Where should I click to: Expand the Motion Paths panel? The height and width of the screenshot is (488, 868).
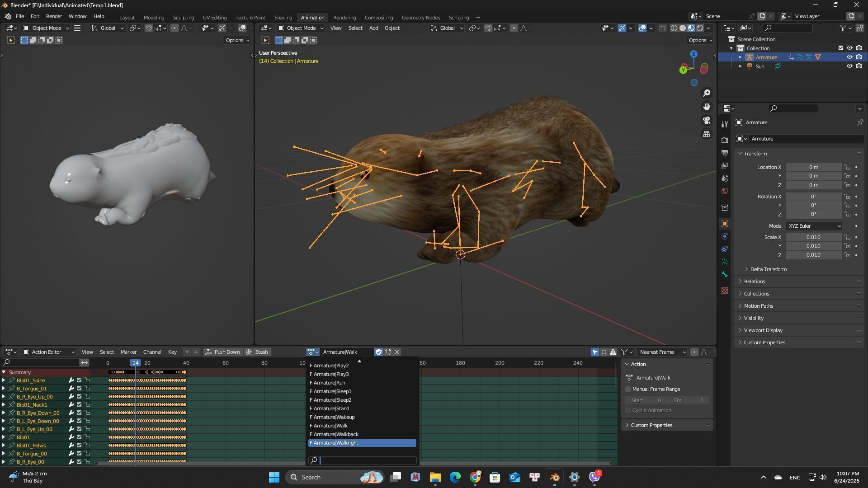pyautogui.click(x=799, y=306)
